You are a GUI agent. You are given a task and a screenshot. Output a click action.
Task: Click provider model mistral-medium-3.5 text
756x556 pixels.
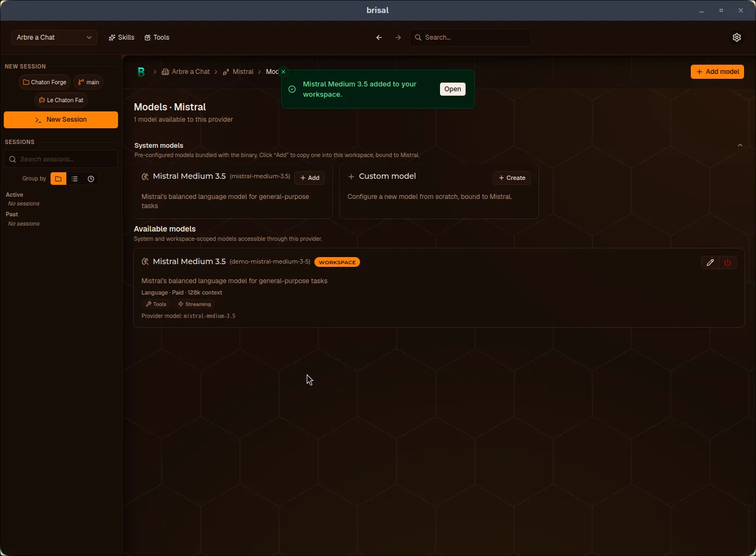209,316
